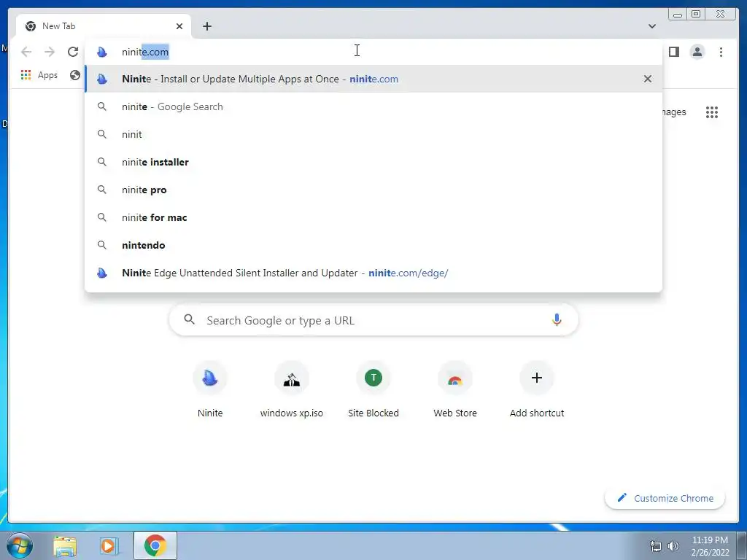Remove the Ninite suggestion with X
This screenshot has height=560, width=747.
click(648, 79)
